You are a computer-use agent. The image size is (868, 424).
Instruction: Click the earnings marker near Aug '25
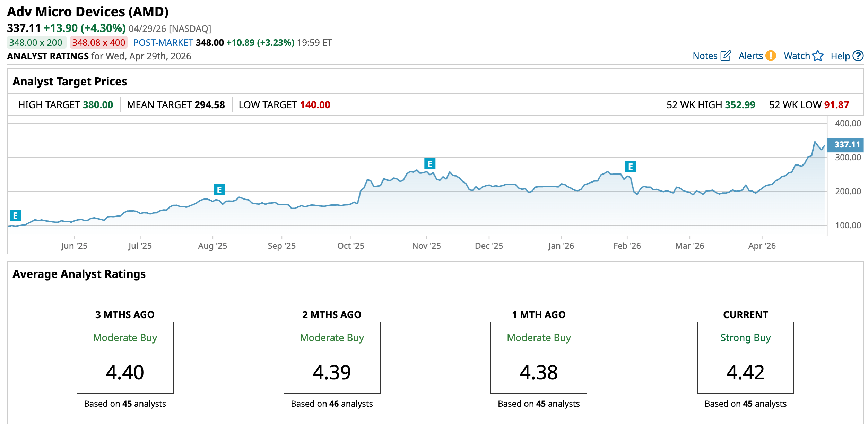(219, 190)
